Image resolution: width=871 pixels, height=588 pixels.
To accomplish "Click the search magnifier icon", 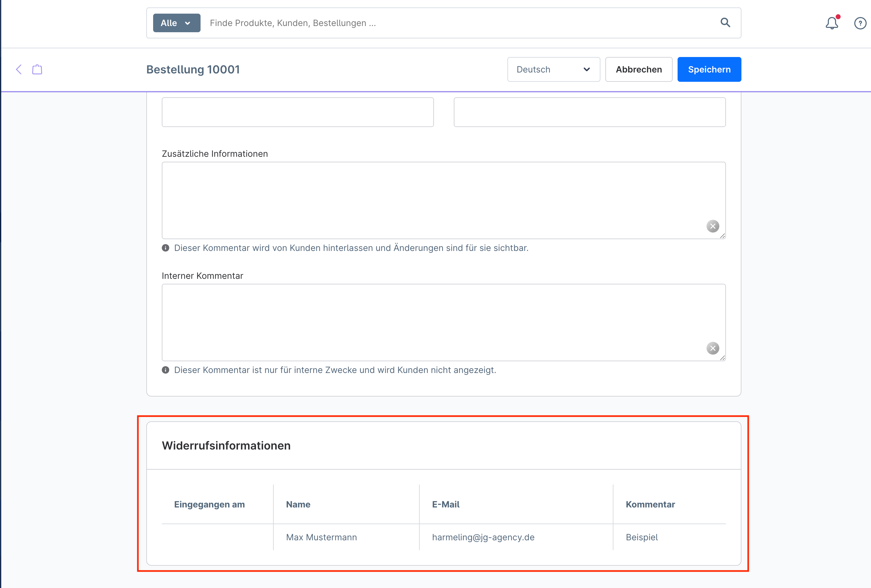I will [x=725, y=23].
